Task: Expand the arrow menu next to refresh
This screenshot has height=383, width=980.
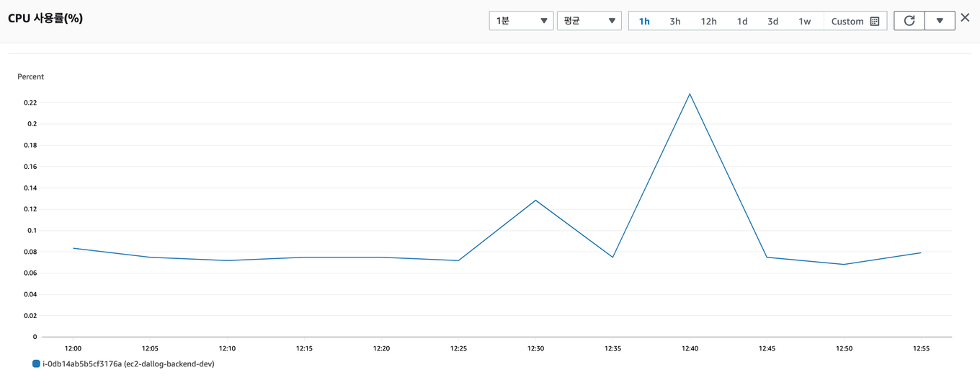Action: pos(940,21)
